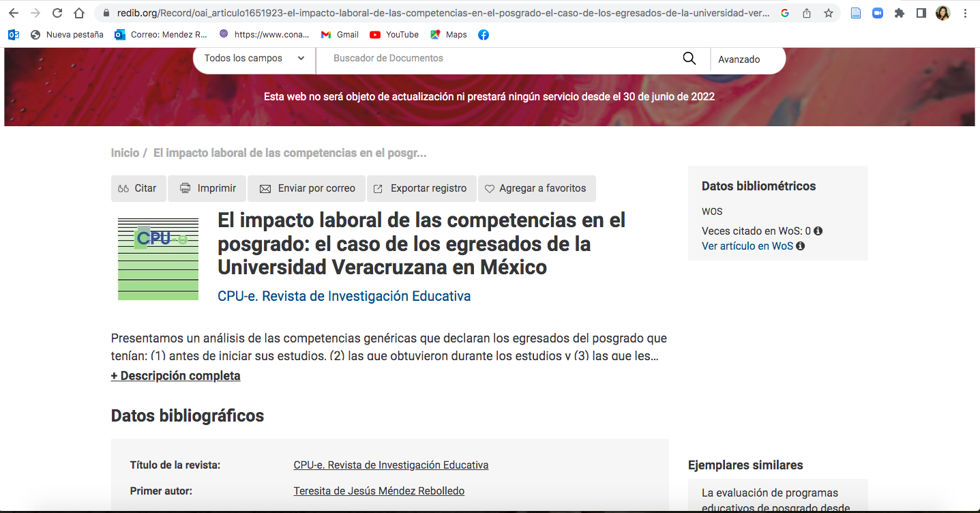Open the Google icon in the address bar
The height and width of the screenshot is (513, 980).
click(x=785, y=13)
